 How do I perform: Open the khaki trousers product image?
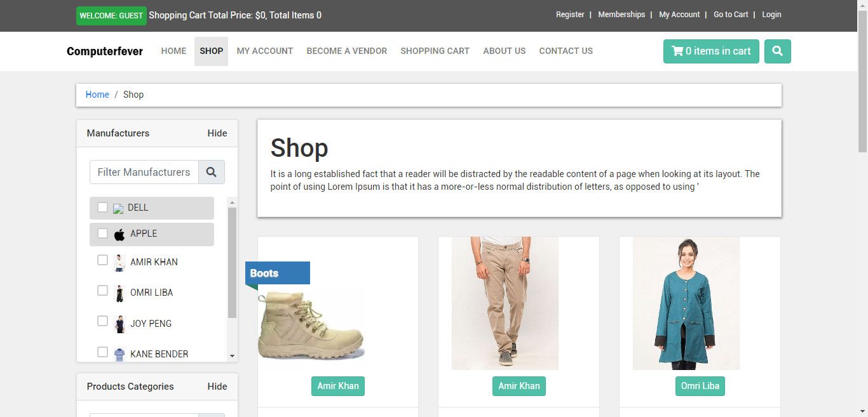click(505, 303)
